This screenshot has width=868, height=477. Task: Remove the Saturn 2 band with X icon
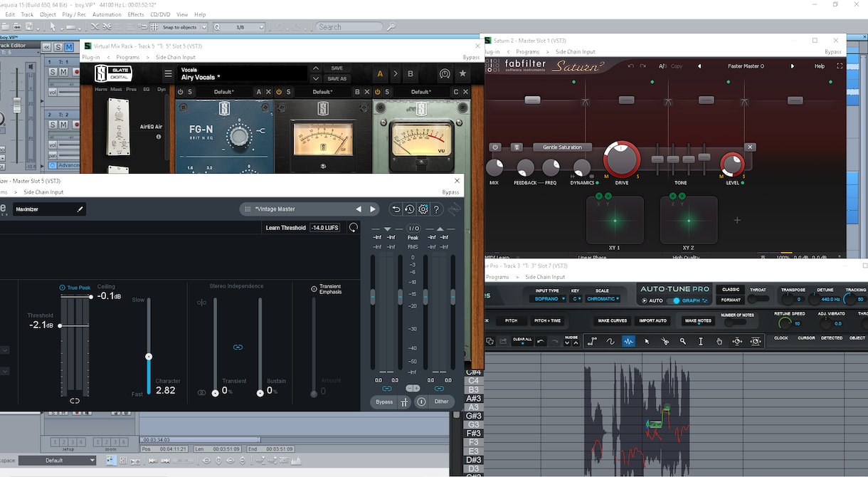(x=749, y=147)
